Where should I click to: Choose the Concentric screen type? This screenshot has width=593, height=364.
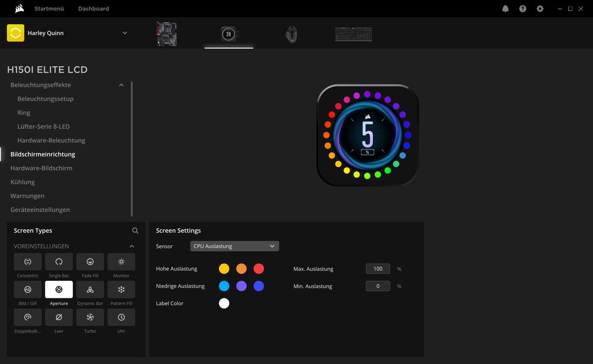27,261
